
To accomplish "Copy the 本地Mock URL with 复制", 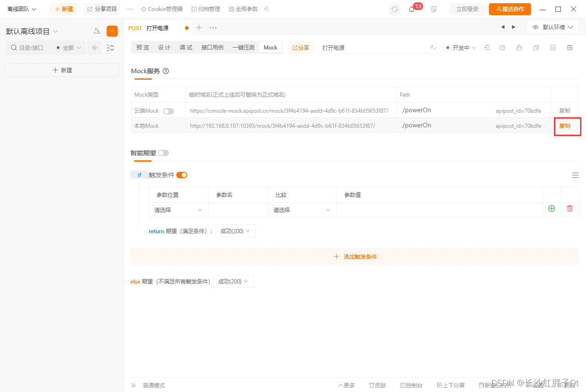I will [564, 125].
